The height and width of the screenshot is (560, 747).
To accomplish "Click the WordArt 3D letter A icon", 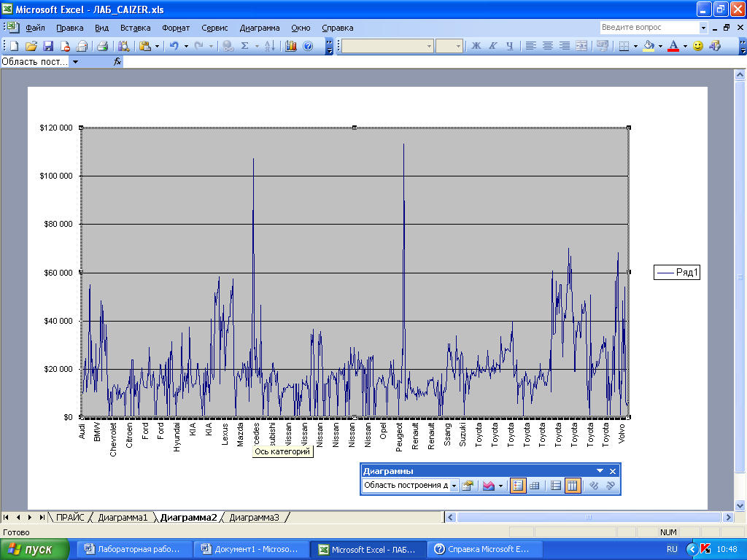I will pyautogui.click(x=715, y=46).
